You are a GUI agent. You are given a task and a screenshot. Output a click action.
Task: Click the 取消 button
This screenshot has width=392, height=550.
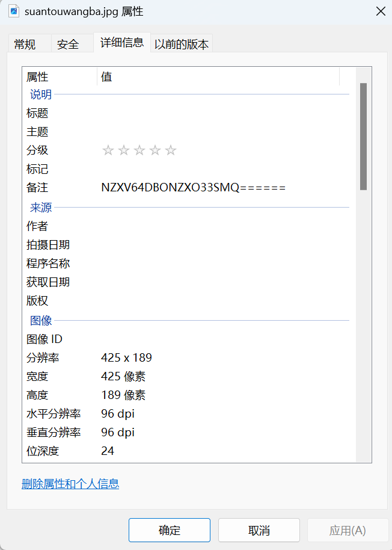tap(259, 530)
